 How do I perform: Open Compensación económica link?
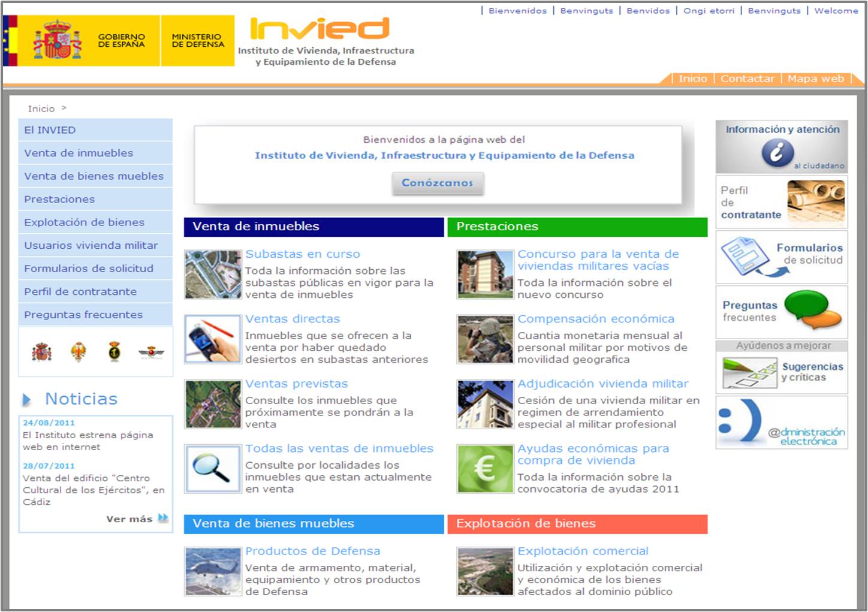coord(595,319)
